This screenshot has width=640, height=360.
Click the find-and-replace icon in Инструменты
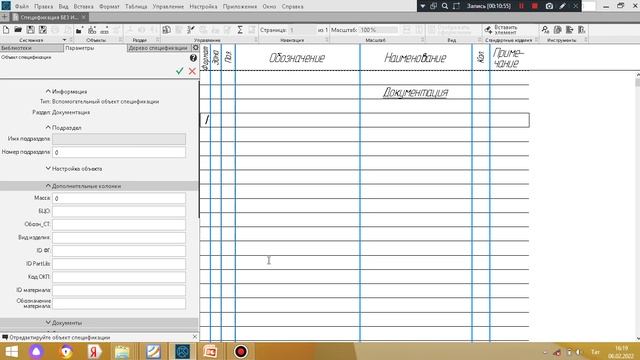(x=545, y=30)
